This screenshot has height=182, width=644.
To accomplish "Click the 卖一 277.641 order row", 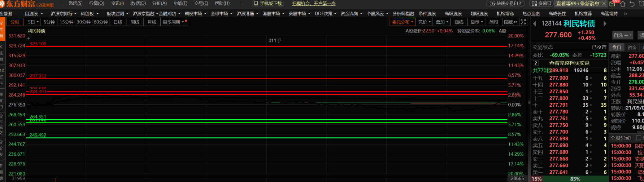I will pos(569,172).
